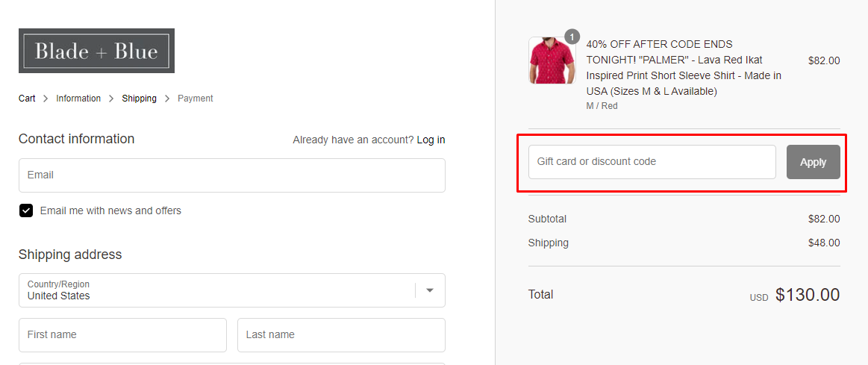Image resolution: width=868 pixels, height=365 pixels.
Task: Click the $48.00 shipping amount
Action: tap(824, 243)
